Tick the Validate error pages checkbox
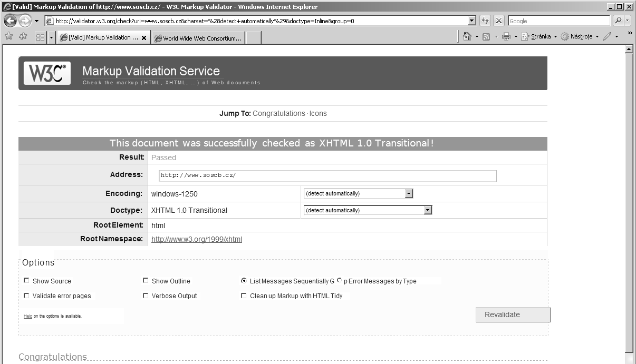Viewport: 636px width, 364px height. [x=27, y=296]
